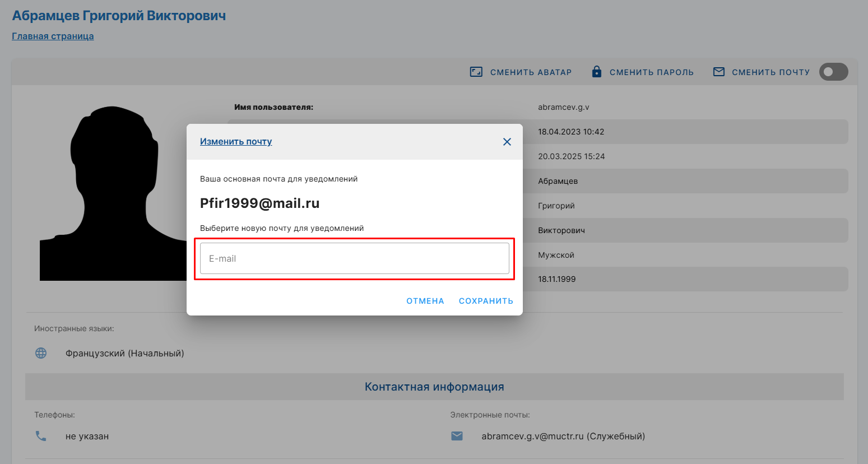Image resolution: width=868 pixels, height=464 pixels.
Task: Click the current email Pfir1999@mail.ru text
Action: tap(259, 203)
